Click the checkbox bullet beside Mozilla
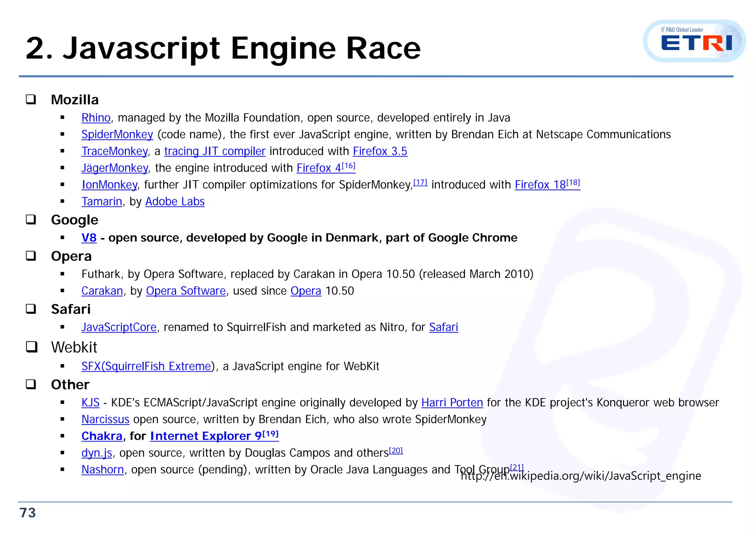 coord(31,99)
